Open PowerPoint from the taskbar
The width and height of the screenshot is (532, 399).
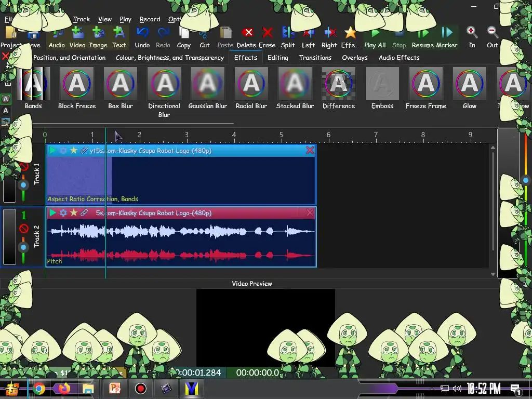point(115,389)
